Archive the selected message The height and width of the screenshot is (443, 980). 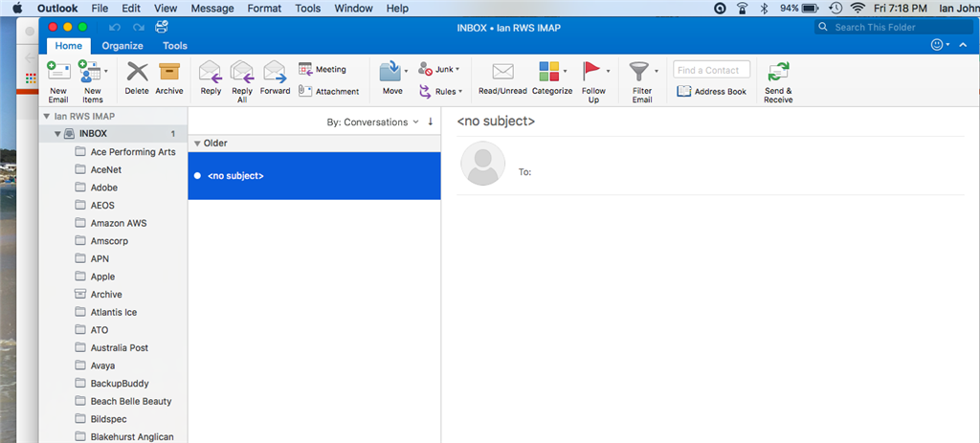point(169,78)
